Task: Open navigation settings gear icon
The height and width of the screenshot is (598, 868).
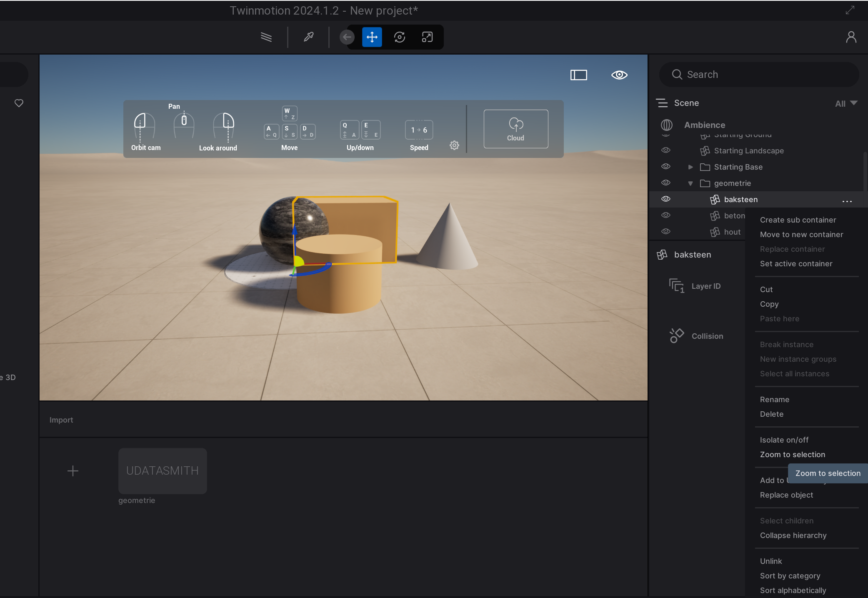Action: click(454, 145)
